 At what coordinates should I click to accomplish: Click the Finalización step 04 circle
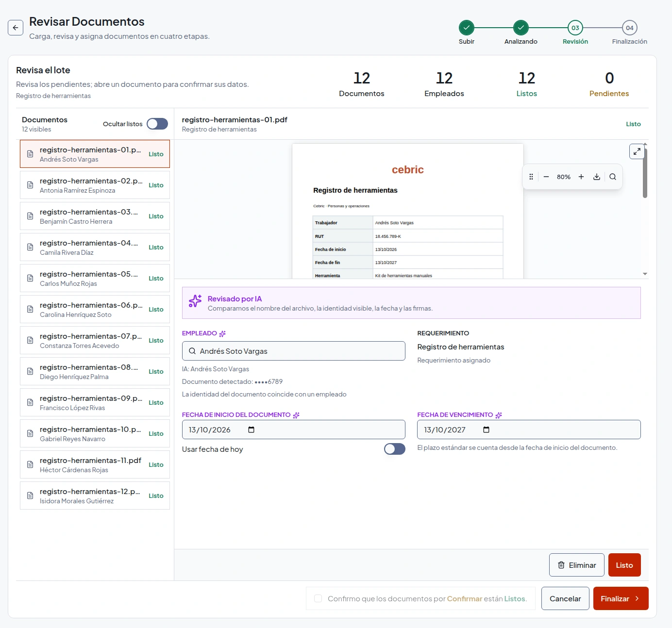(629, 28)
